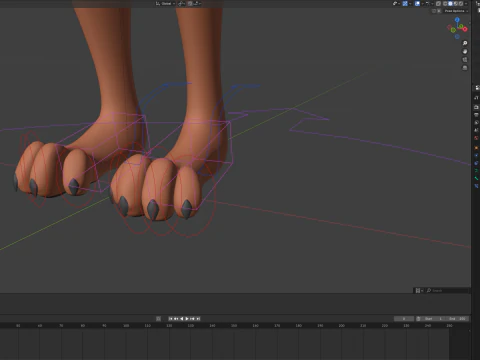This screenshot has height=360, width=480.
Task: Click the current frame number field
Action: [404, 319]
